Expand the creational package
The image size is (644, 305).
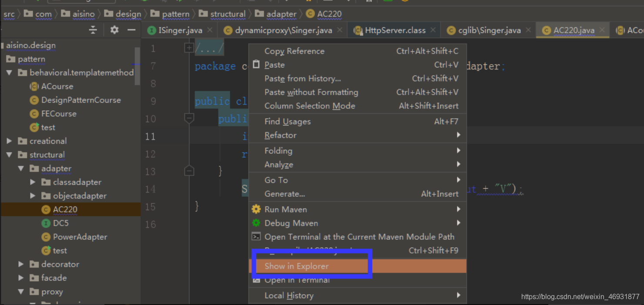[x=9, y=141]
